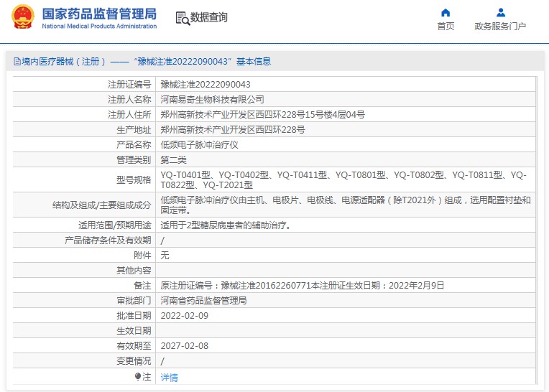Click the 河南易奇生物科技有限公司 registrant name
Viewport: 549px width, 392px height.
coord(212,100)
